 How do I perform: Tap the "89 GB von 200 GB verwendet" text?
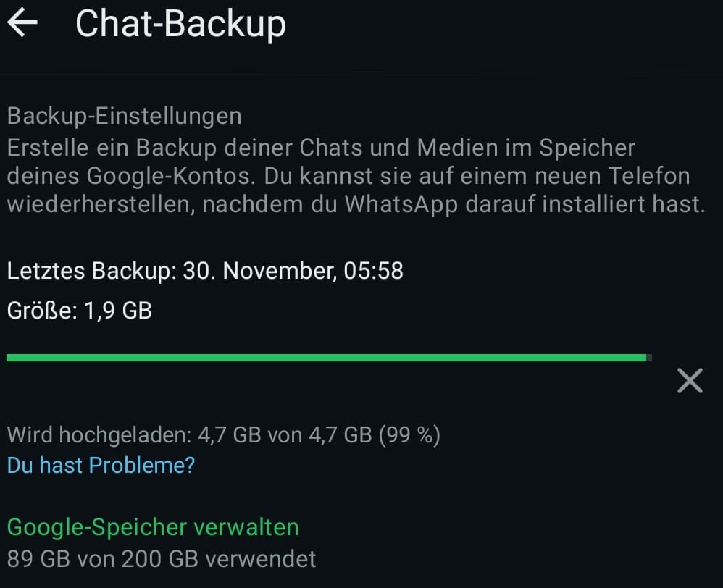tap(162, 559)
